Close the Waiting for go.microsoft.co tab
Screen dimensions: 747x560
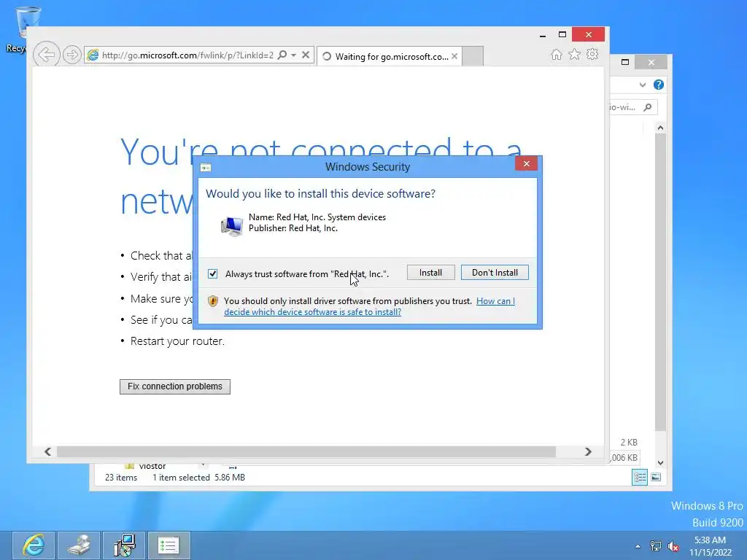tap(454, 56)
